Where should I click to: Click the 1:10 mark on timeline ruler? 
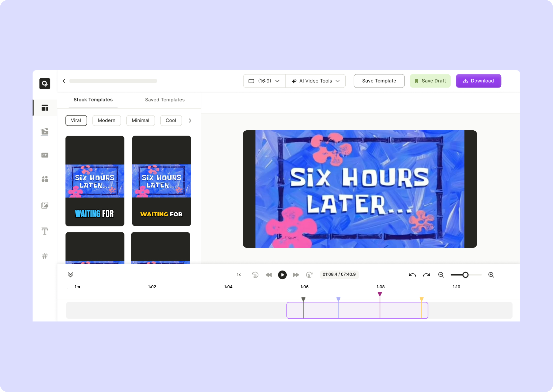pyautogui.click(x=457, y=287)
